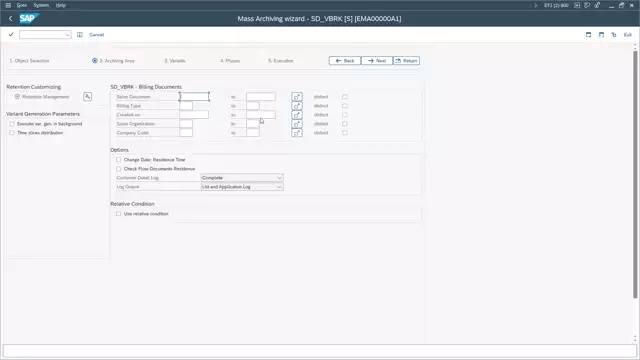This screenshot has height=360, width=640.
Task: Toggle Use relative condition checkbox
Action: tap(118, 214)
